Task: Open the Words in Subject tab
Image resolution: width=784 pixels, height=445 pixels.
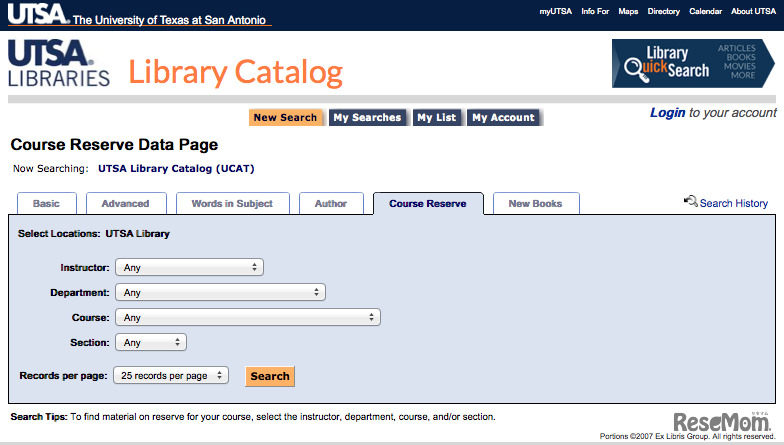Action: (x=232, y=203)
